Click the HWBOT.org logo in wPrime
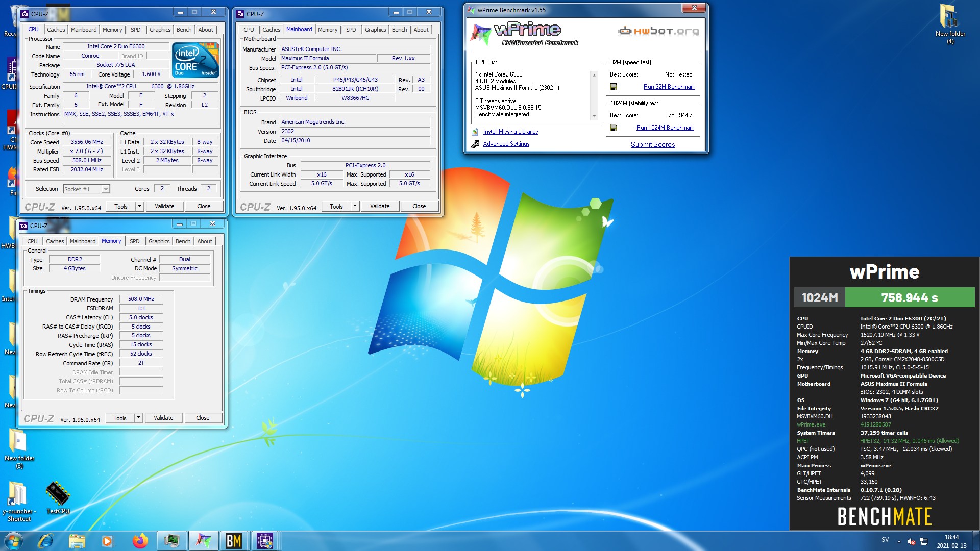 [658, 31]
